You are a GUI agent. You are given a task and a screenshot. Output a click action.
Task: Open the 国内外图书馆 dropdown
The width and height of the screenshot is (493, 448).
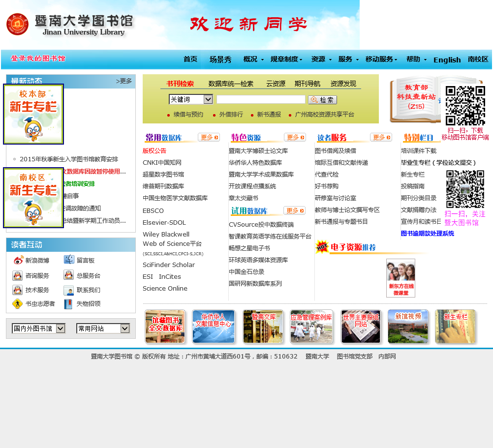(x=38, y=329)
